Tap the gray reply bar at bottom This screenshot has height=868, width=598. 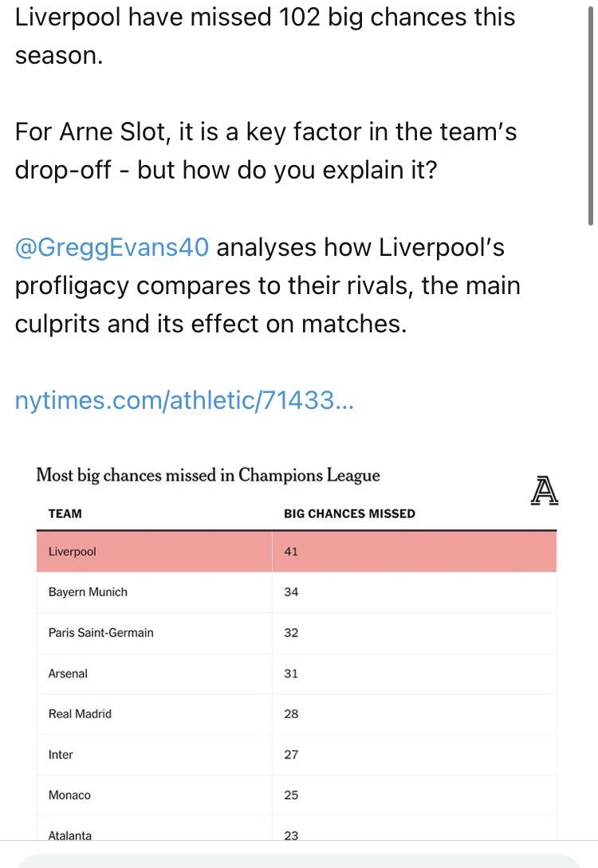tap(299, 860)
